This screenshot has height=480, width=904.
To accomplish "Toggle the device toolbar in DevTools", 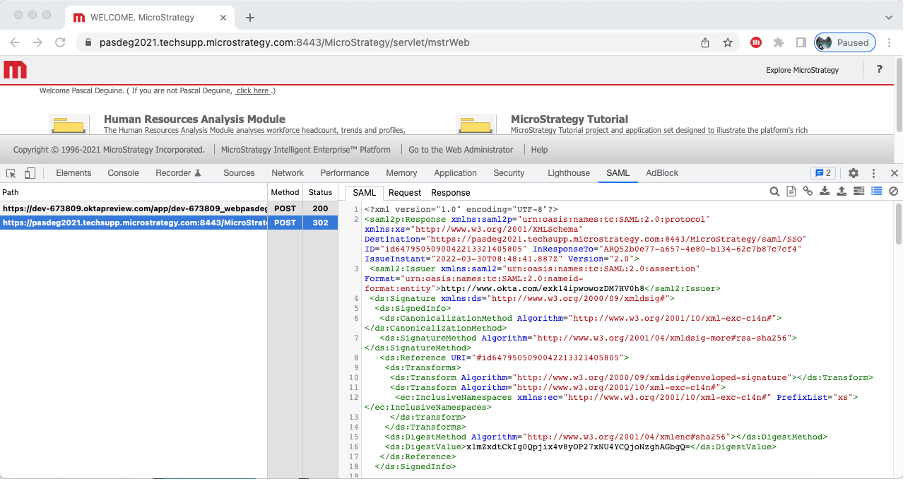I will [30, 173].
